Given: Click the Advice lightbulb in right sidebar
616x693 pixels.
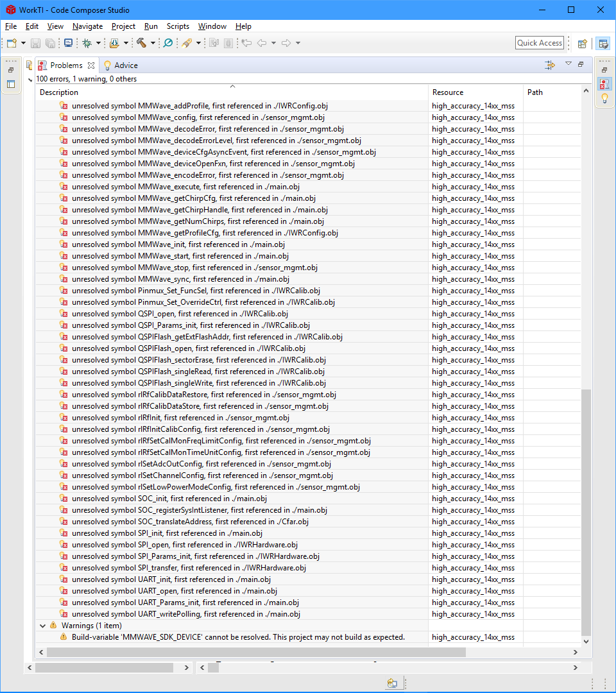Looking at the screenshot, I should coord(604,98).
